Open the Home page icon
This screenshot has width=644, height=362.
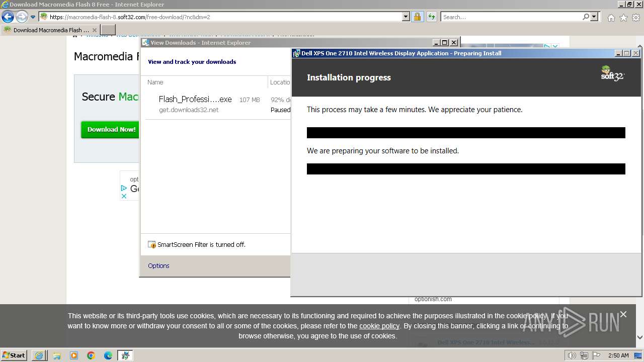tap(611, 18)
